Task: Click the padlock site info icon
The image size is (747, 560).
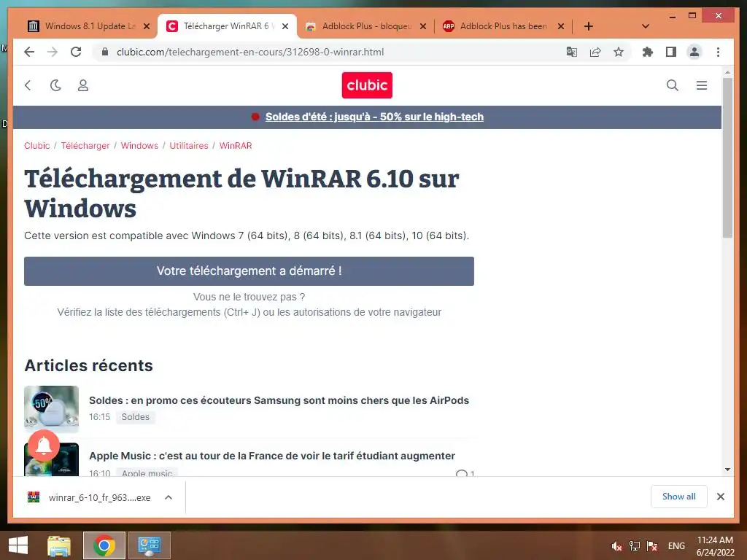Action: [x=105, y=52]
